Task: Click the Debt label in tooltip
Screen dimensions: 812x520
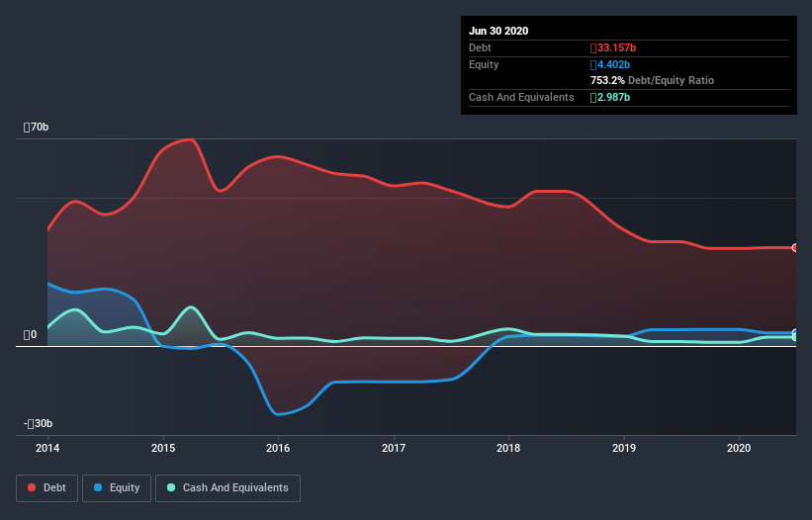Action: click(480, 48)
